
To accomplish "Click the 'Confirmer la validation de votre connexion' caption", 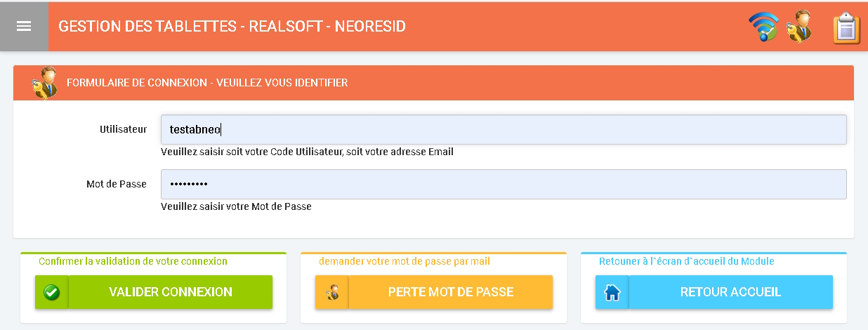I will click(133, 261).
